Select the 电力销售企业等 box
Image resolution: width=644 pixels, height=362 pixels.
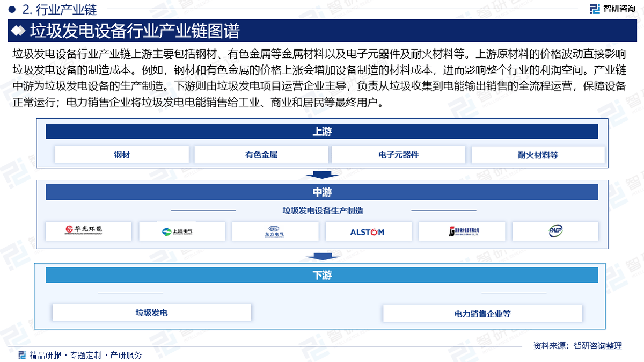point(482,313)
